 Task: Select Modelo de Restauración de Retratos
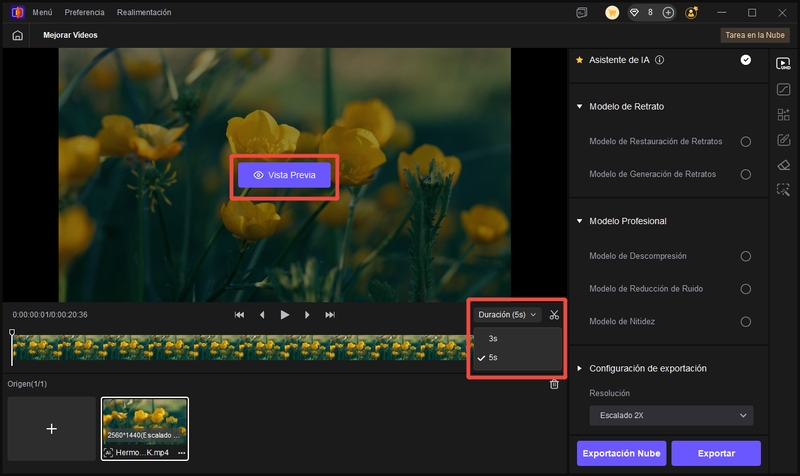[745, 142]
